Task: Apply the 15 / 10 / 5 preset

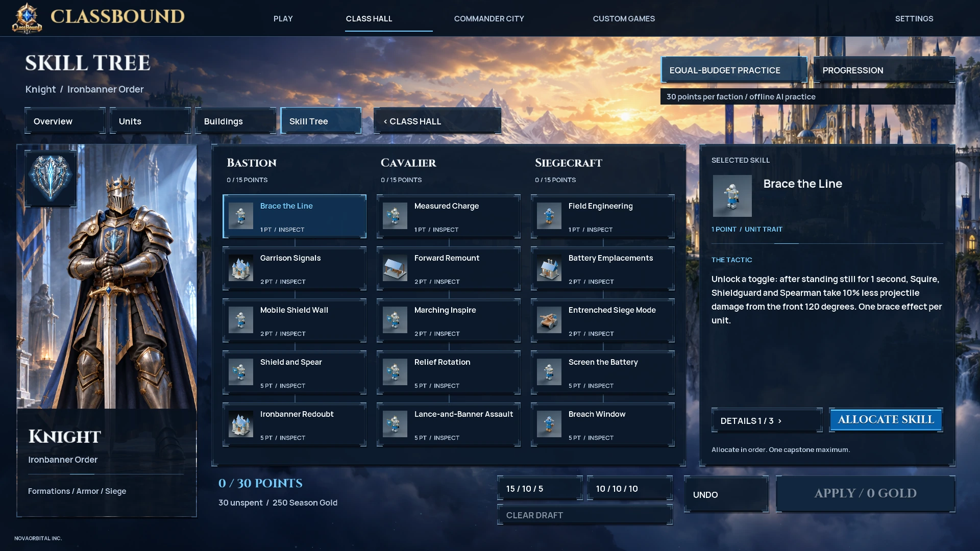Action: coord(540,488)
